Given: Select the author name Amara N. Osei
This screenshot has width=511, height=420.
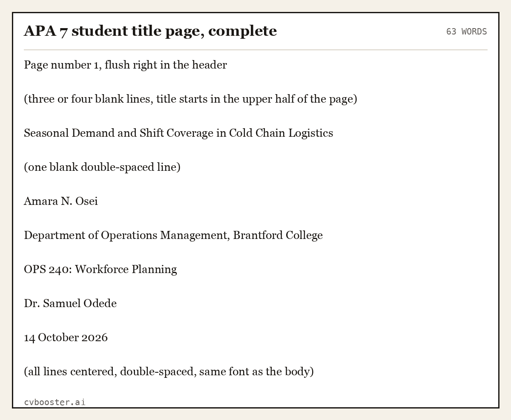Looking at the screenshot, I should tap(61, 201).
